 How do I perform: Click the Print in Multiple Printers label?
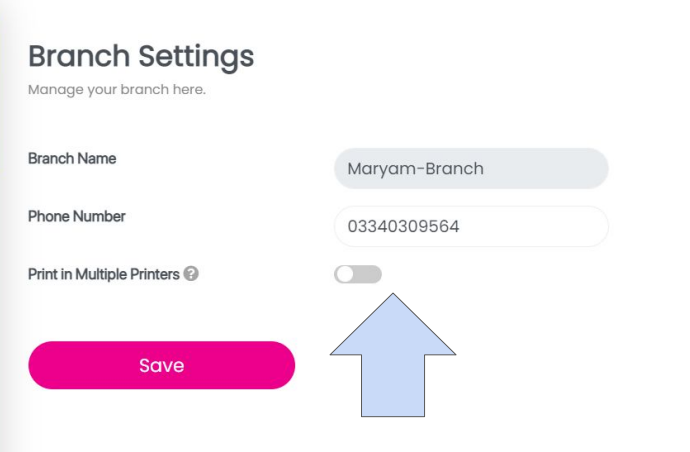pyautogui.click(x=103, y=274)
